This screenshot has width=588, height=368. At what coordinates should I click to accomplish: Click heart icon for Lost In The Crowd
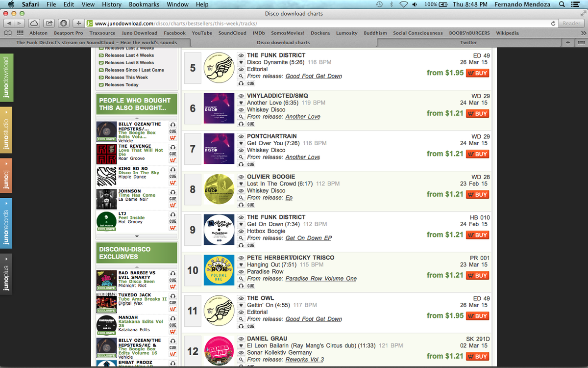[241, 184]
